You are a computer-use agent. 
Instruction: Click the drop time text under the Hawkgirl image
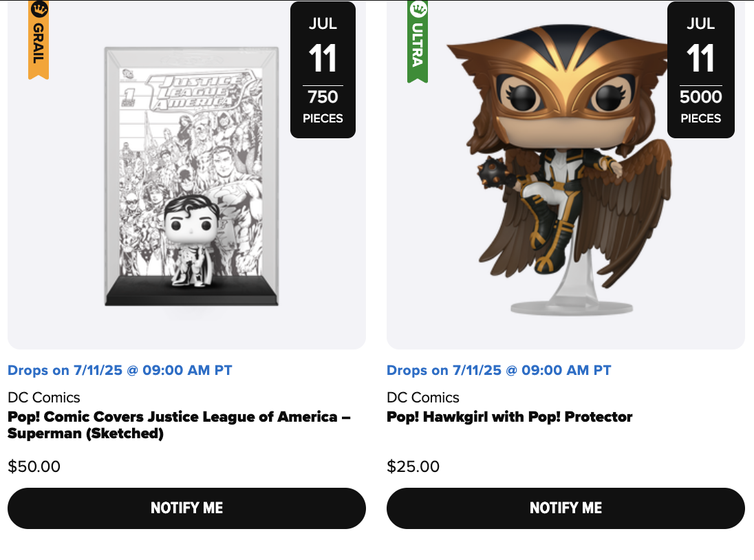499,370
